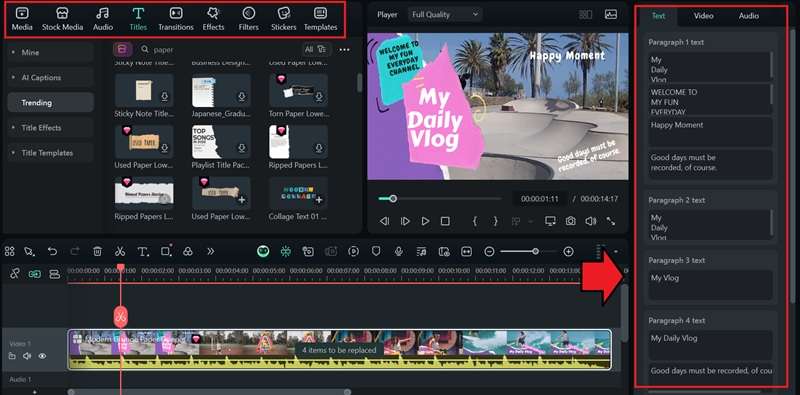This screenshot has width=800, height=395.
Task: Expand the Mine category
Action: (50, 53)
